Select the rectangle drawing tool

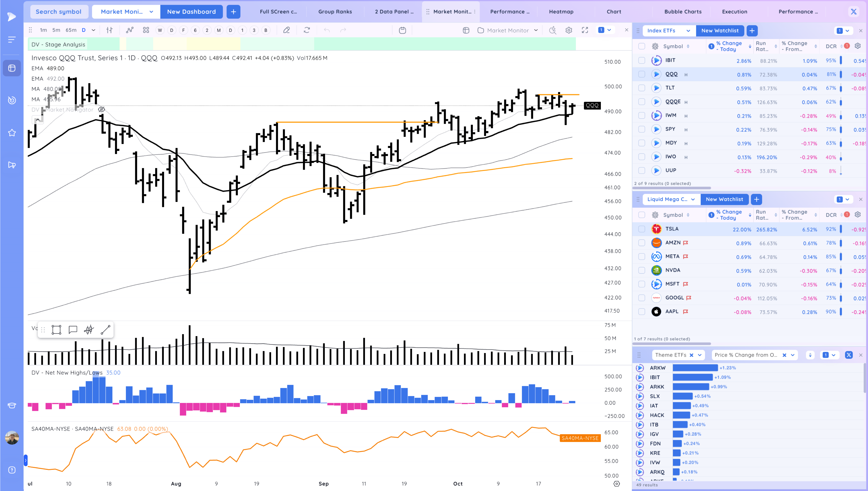click(56, 330)
